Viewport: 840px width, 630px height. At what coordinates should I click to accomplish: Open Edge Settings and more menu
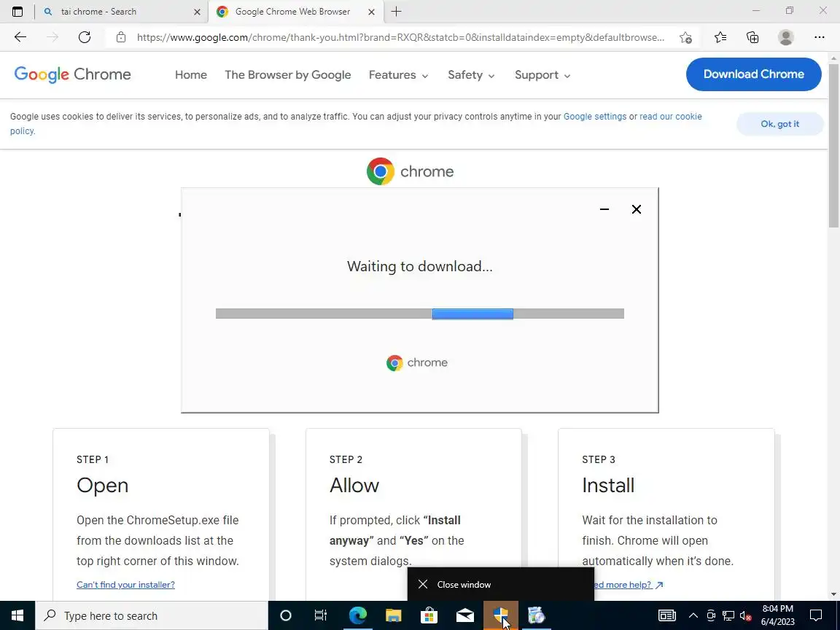click(x=819, y=37)
